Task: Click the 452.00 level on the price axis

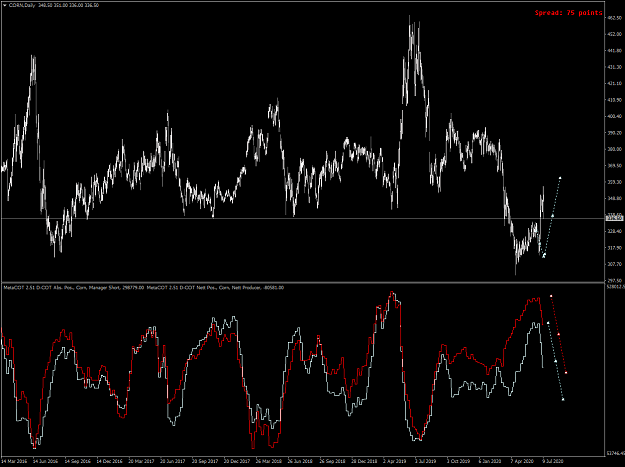Action: (614, 34)
